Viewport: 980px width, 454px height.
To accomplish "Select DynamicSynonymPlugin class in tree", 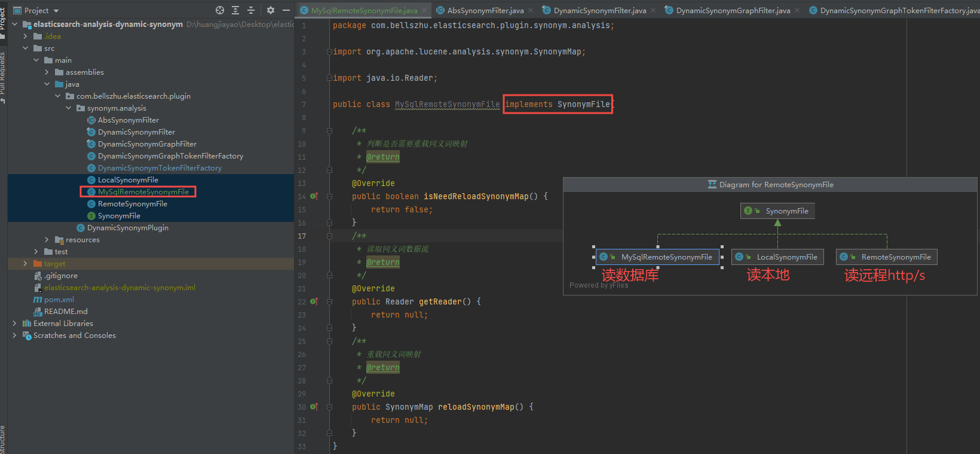I will pyautogui.click(x=127, y=227).
